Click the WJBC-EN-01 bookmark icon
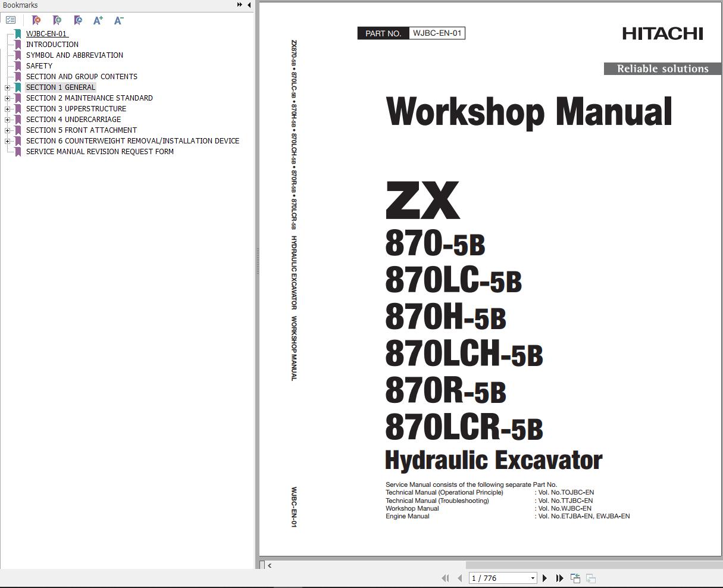Viewport: 723px width, 588px height. (x=18, y=34)
